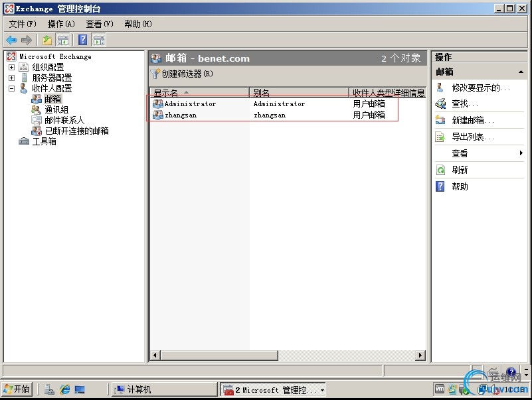Click the 开始 Start button
Viewport: 532px width, 400px height.
[17, 389]
